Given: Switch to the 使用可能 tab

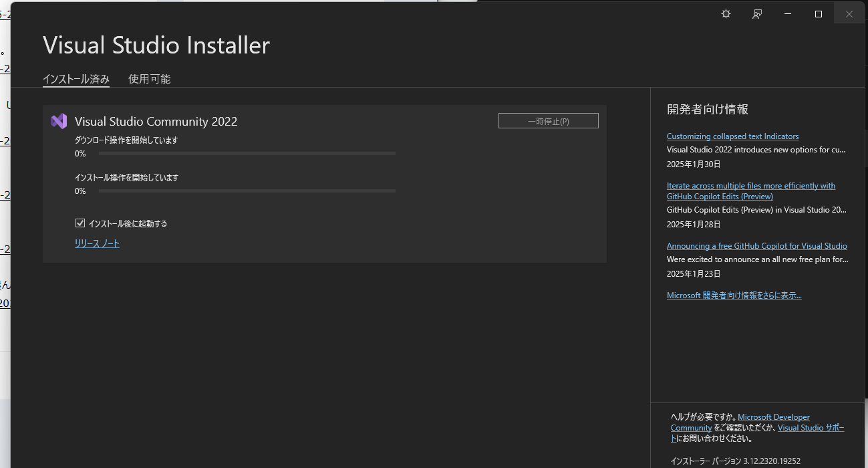Looking at the screenshot, I should [x=150, y=79].
